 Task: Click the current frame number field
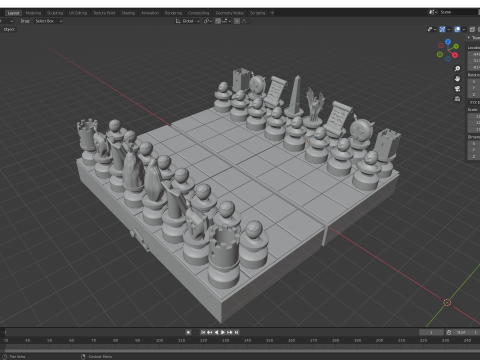click(x=431, y=332)
